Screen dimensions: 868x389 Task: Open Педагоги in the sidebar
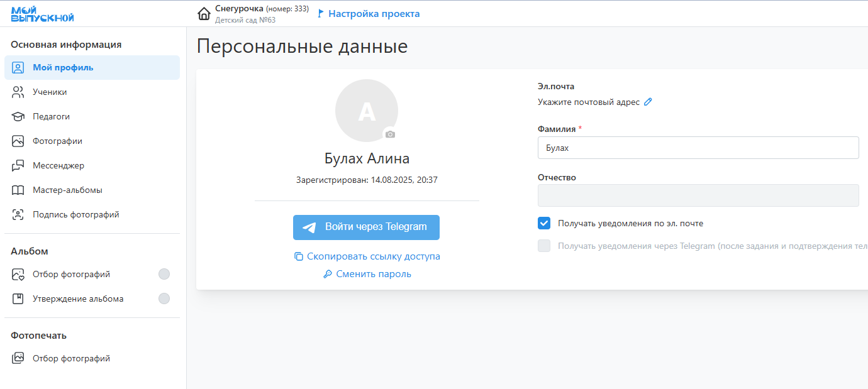click(x=51, y=116)
